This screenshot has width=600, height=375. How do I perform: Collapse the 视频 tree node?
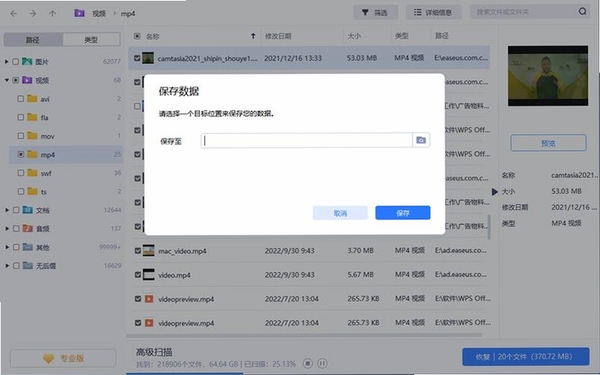click(7, 80)
